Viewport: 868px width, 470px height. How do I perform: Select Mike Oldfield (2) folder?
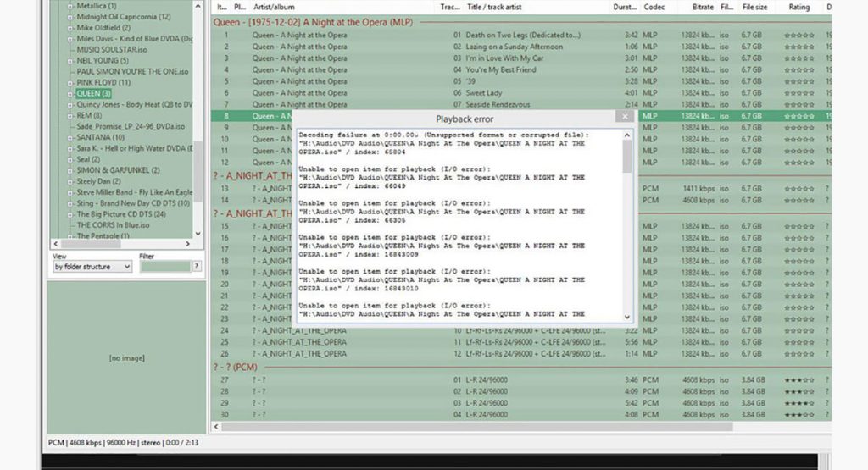click(103, 28)
